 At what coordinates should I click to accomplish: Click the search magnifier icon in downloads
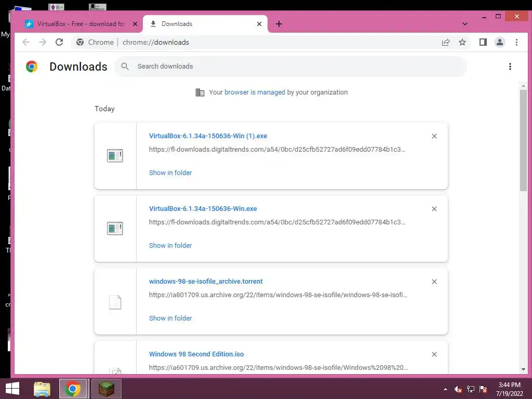tap(125, 66)
